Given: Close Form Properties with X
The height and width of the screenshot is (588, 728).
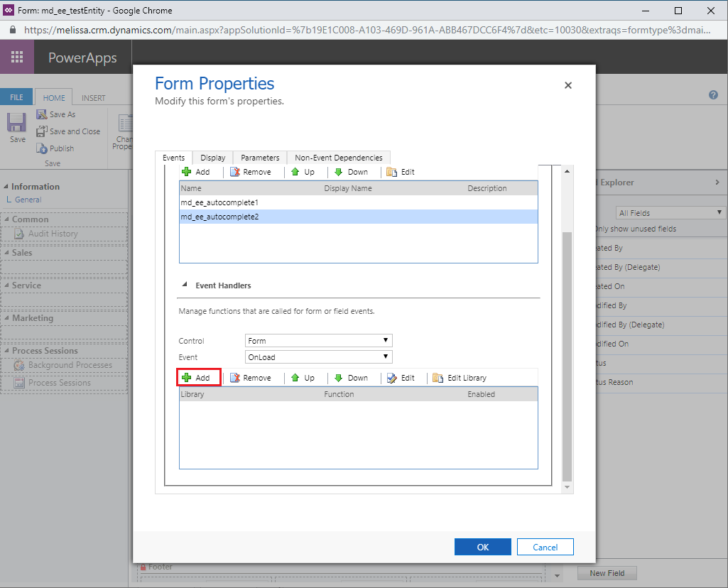Looking at the screenshot, I should 567,85.
